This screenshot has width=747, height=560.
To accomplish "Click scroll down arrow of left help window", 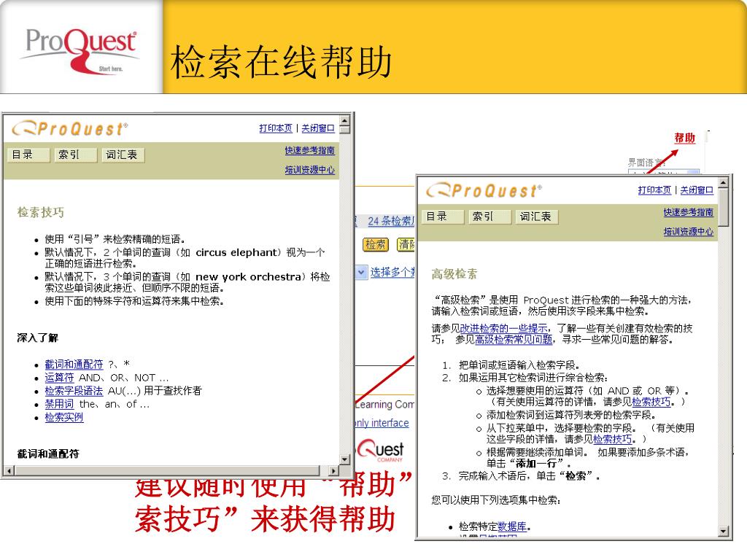I will tap(345, 459).
